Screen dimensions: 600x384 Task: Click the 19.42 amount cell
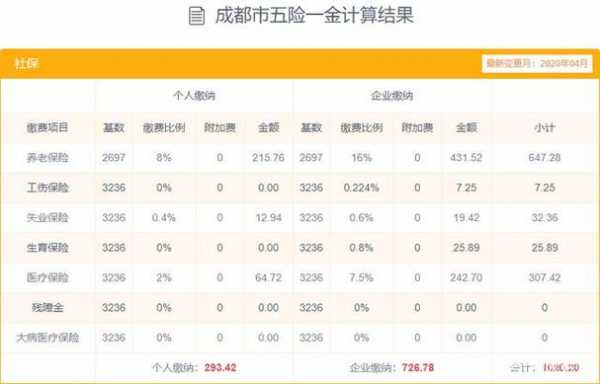click(x=466, y=218)
